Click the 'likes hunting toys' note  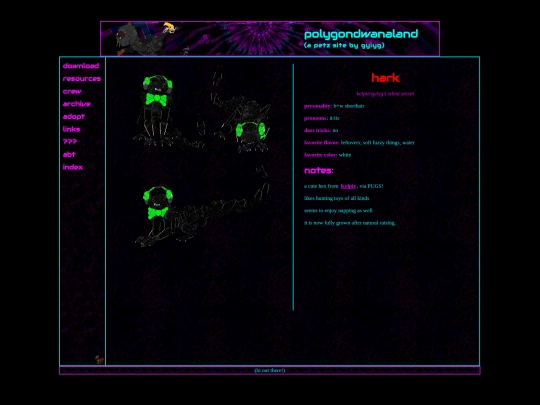click(336, 198)
